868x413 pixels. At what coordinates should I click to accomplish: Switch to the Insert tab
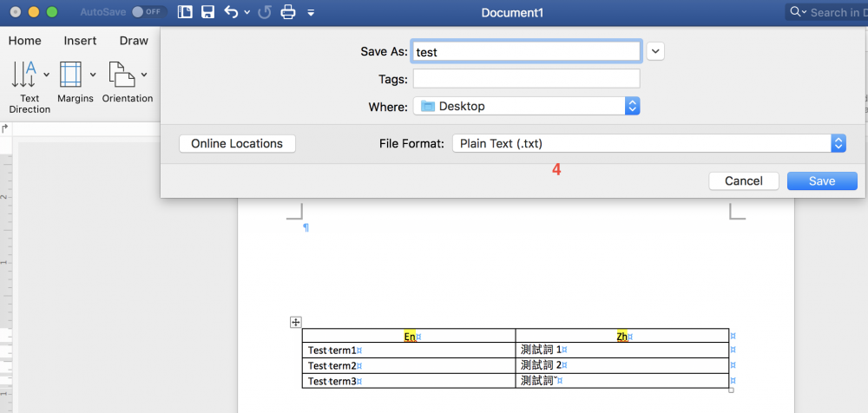pos(80,41)
